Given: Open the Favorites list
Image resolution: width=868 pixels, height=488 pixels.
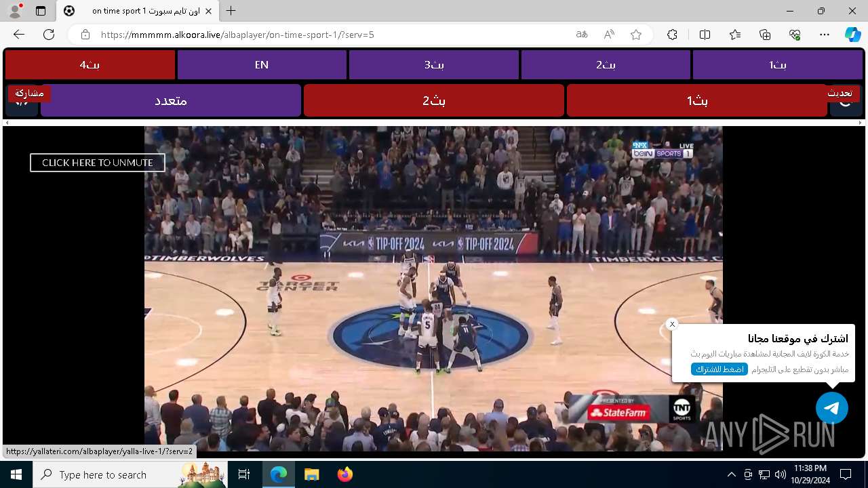Looking at the screenshot, I should 735,35.
